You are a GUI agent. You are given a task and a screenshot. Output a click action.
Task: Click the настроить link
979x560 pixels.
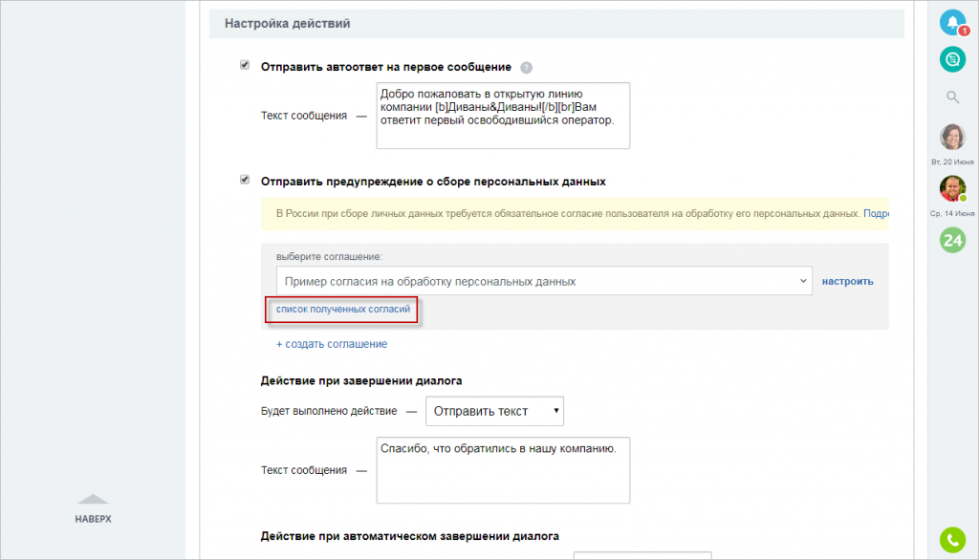click(847, 281)
